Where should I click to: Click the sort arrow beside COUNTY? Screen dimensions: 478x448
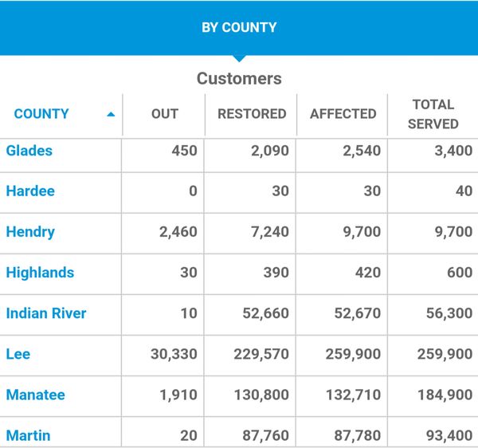(111, 114)
